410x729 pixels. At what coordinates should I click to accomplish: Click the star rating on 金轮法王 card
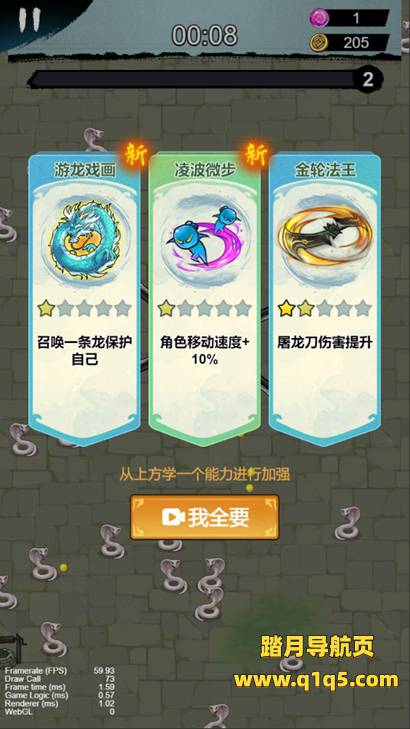(325, 308)
